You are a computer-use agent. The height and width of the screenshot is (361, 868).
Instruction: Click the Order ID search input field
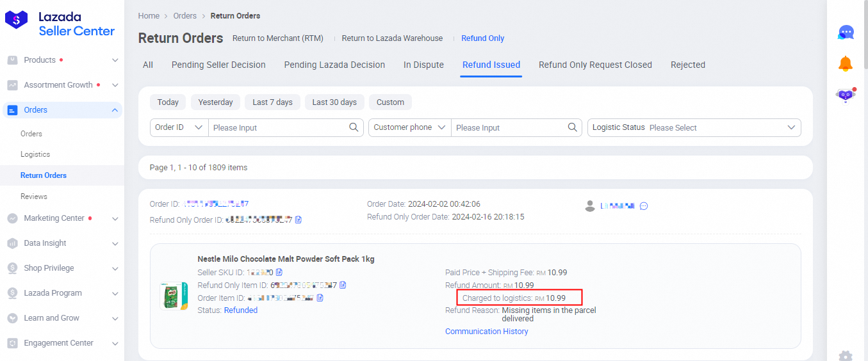click(279, 127)
